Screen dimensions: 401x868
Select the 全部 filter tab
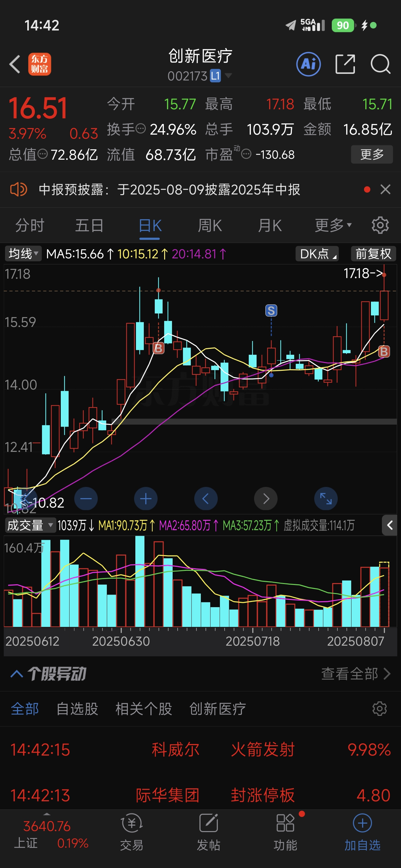(x=25, y=709)
